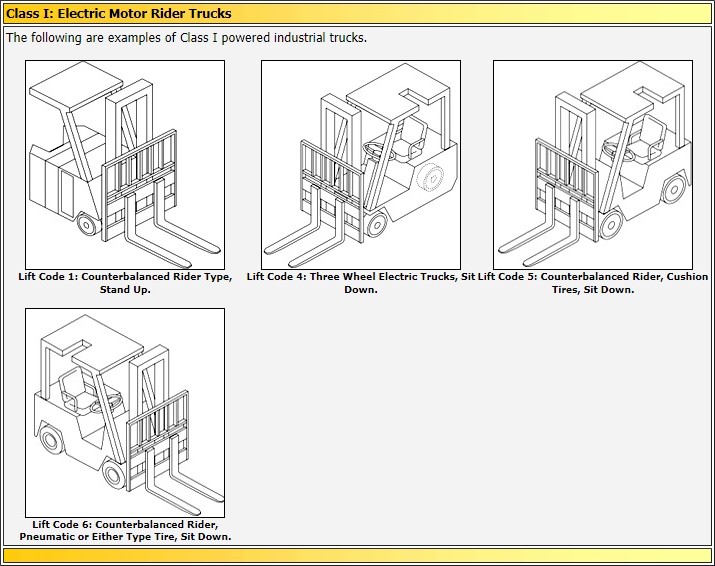Click the operator seat in the Lift Code 6 truck

[74, 388]
